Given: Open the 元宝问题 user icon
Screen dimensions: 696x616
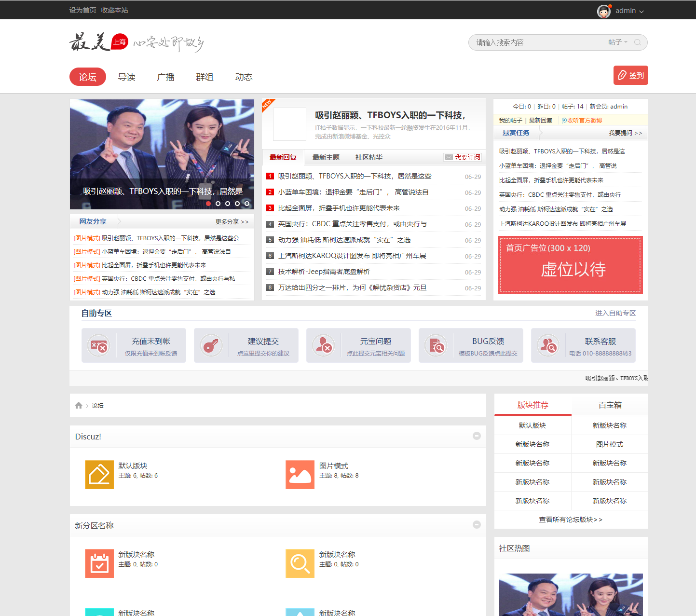Looking at the screenshot, I should 324,345.
